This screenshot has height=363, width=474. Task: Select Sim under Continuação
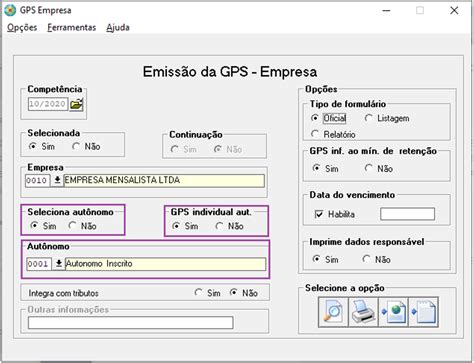point(184,149)
